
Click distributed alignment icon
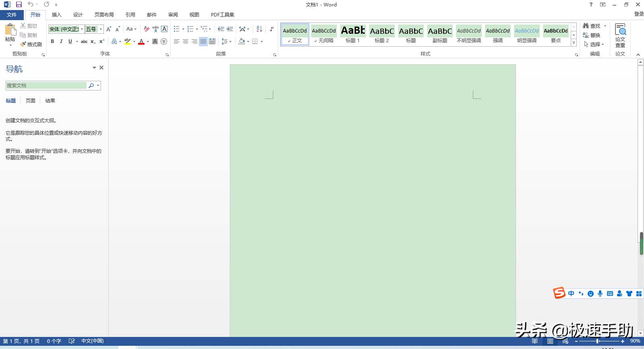(212, 41)
